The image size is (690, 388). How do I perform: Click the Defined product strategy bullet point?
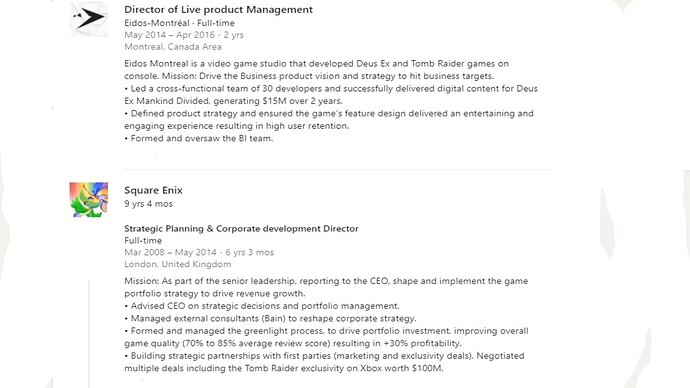329,120
